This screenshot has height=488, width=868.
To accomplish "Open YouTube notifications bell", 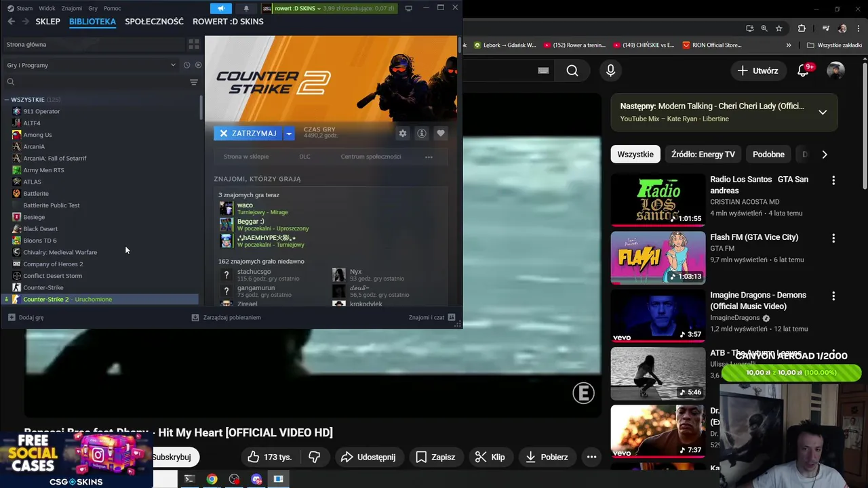I will [x=804, y=70].
